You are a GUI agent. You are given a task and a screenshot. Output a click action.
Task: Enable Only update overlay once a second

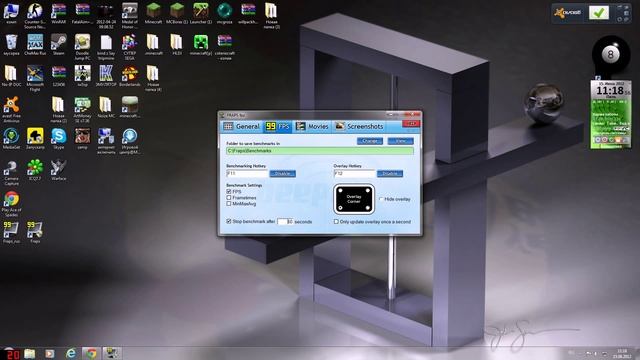click(336, 222)
